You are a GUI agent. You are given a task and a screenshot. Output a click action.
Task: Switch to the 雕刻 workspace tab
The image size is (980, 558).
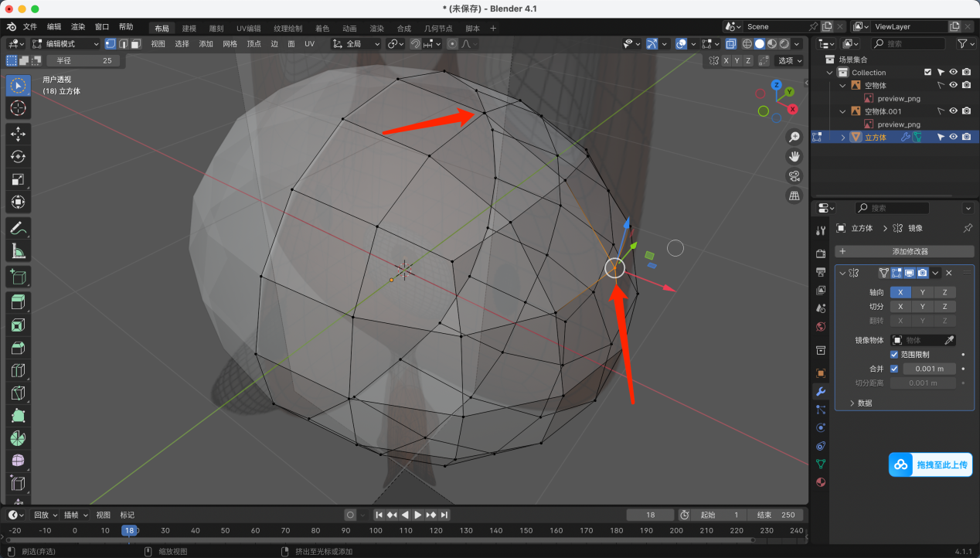tap(216, 29)
